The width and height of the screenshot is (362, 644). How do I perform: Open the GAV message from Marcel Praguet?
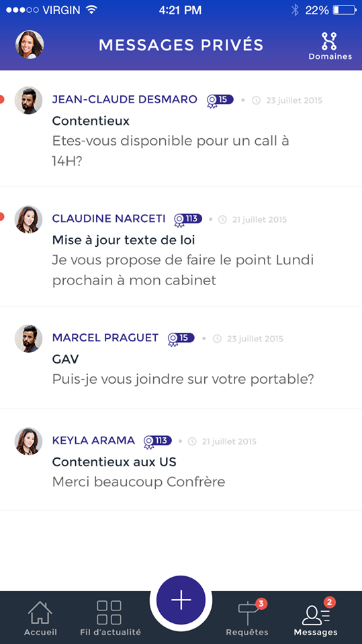click(x=181, y=358)
